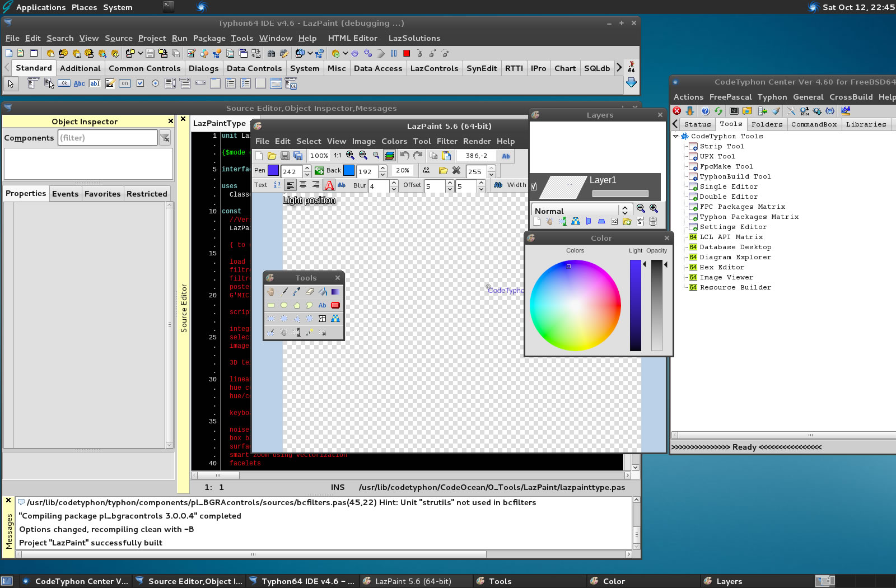Screen dimensions: 896x588
Task: Select the Deformation grid tool
Action: click(x=323, y=319)
